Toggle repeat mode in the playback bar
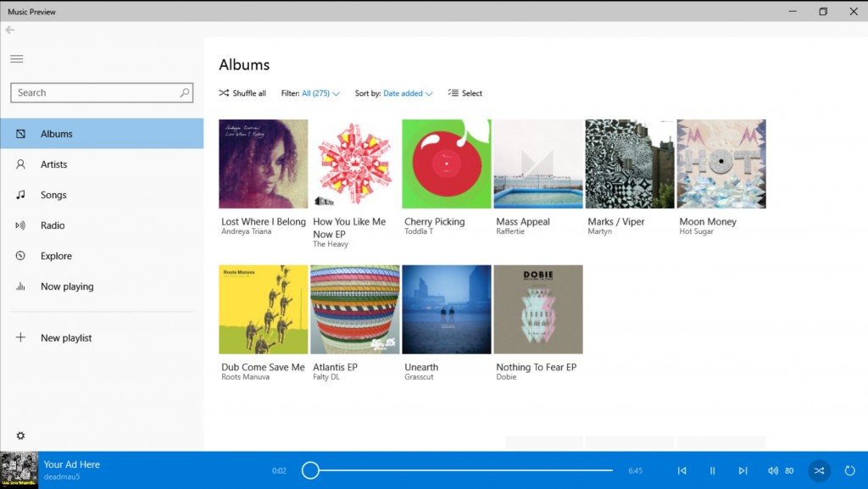Screen dimensions: 868x489 849,470
